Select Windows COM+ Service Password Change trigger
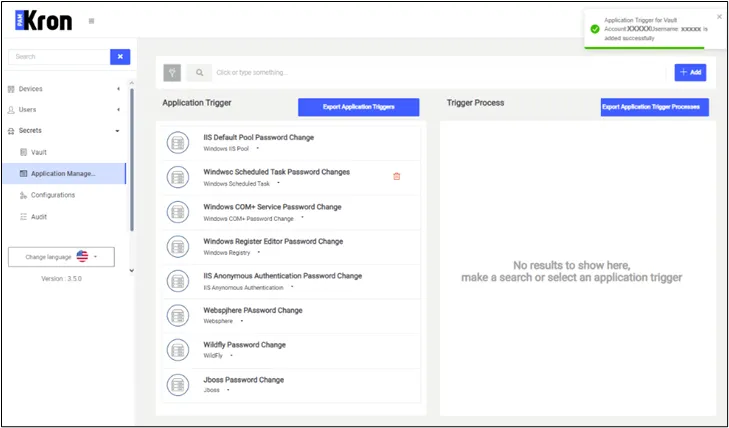The width and height of the screenshot is (729, 428). 292,212
